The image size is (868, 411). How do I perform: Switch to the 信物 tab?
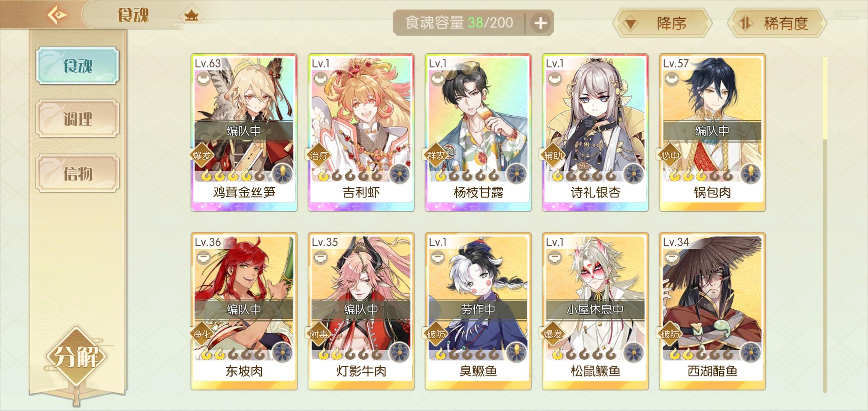78,173
